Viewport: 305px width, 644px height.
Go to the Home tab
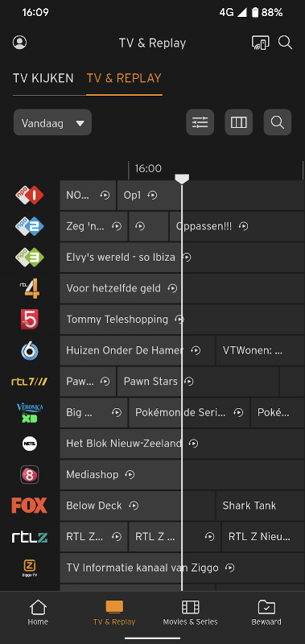38,613
